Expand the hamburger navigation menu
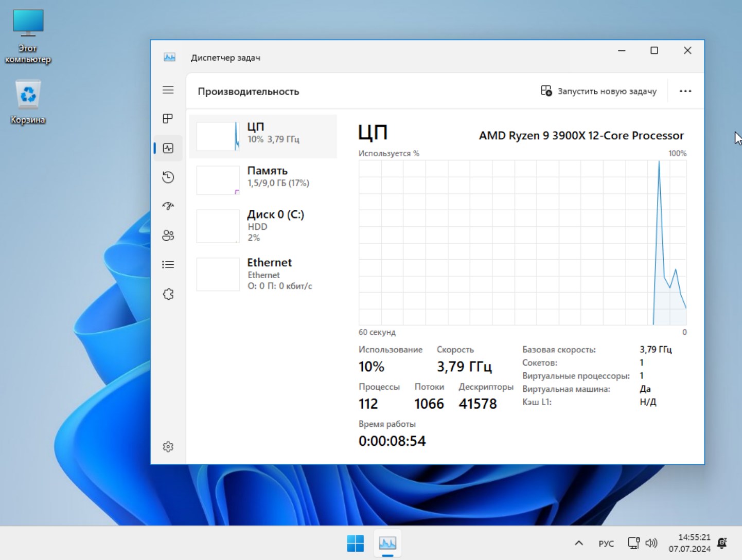This screenshot has width=742, height=560. tap(168, 90)
